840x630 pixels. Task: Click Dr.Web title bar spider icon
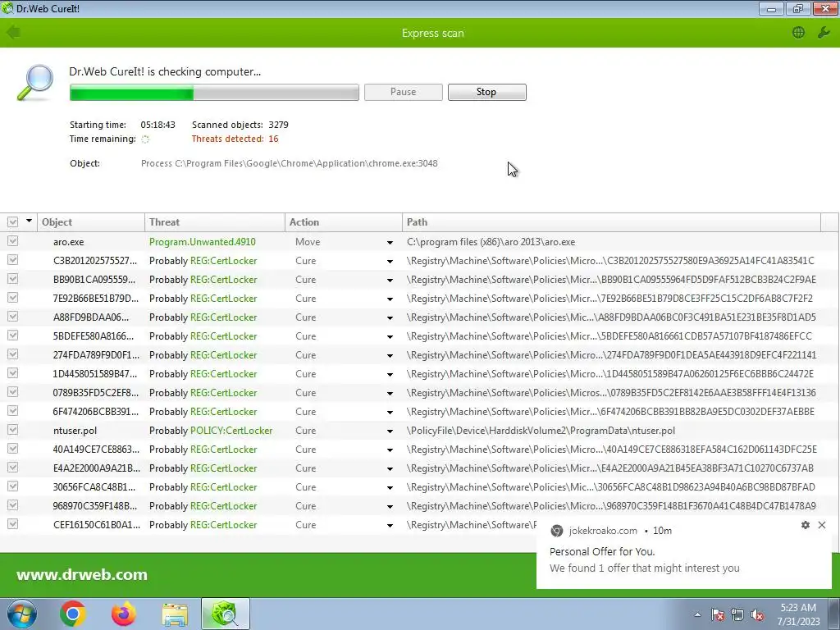(7, 8)
